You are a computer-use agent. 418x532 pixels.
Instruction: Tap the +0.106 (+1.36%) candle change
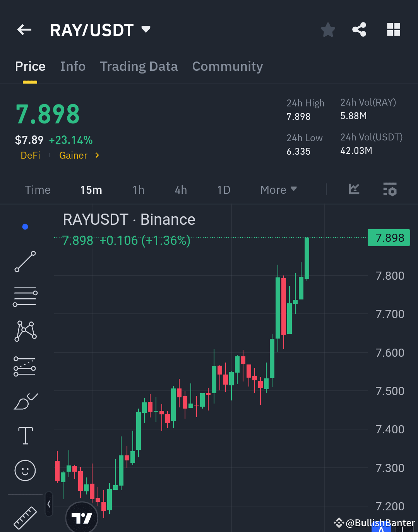[x=145, y=241]
